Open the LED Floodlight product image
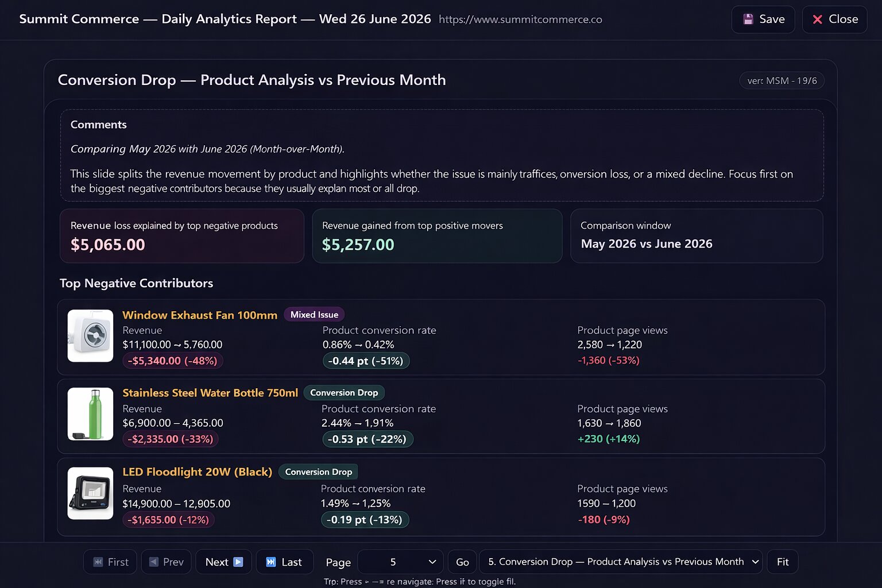882x588 pixels. (x=90, y=493)
